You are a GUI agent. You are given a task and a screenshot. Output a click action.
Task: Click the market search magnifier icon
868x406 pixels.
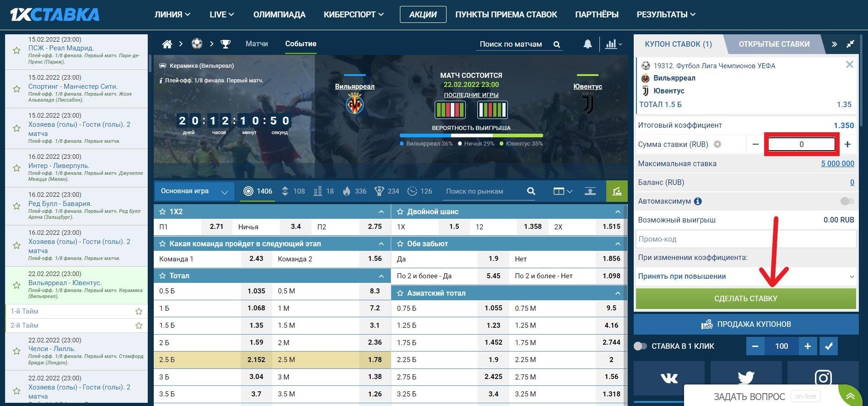[x=531, y=191]
